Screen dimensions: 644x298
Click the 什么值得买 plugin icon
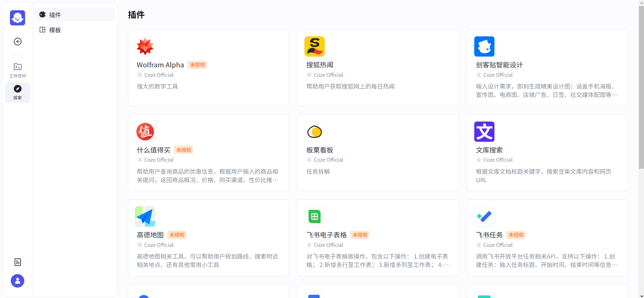tap(145, 132)
